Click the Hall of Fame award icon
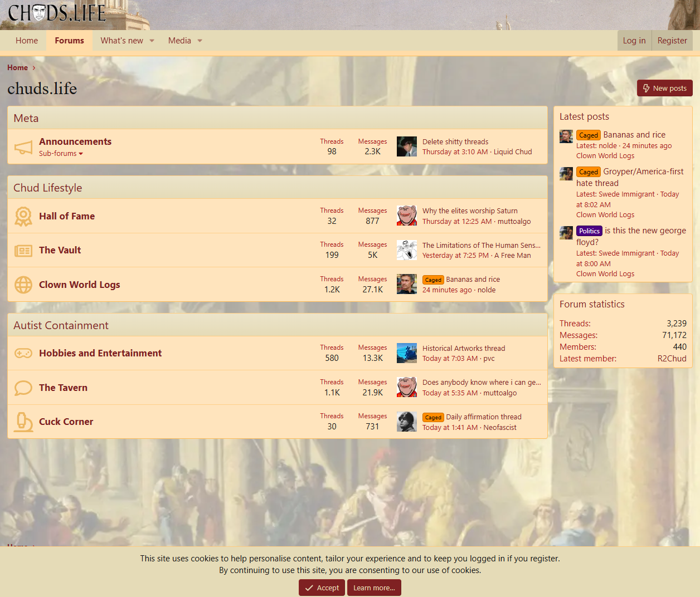700x597 pixels. 23,217
